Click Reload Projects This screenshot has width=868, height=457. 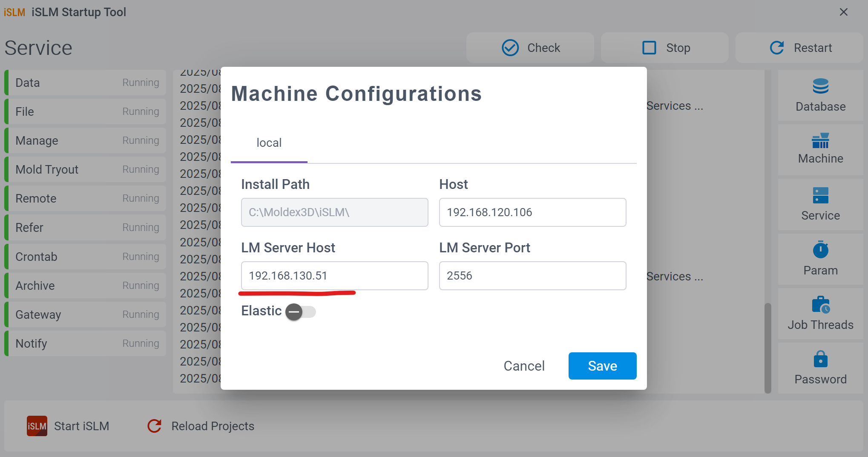[201, 426]
